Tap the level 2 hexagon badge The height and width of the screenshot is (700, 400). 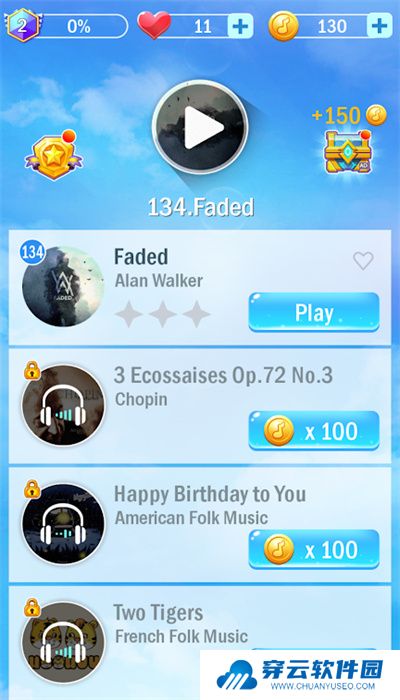[22, 26]
